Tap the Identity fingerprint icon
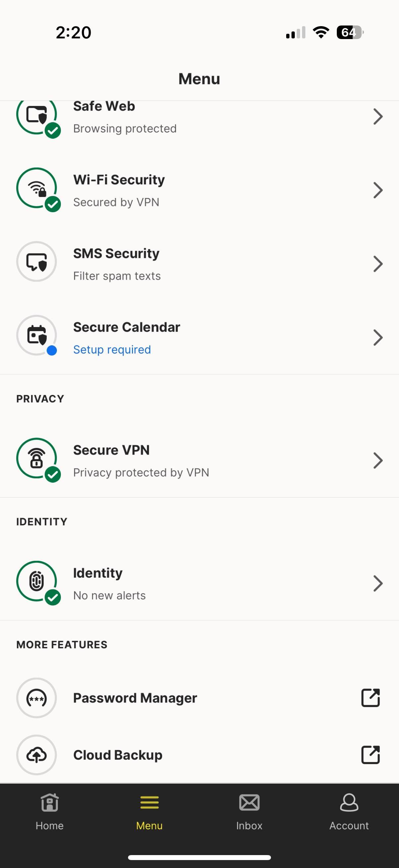The width and height of the screenshot is (399, 868). tap(37, 581)
